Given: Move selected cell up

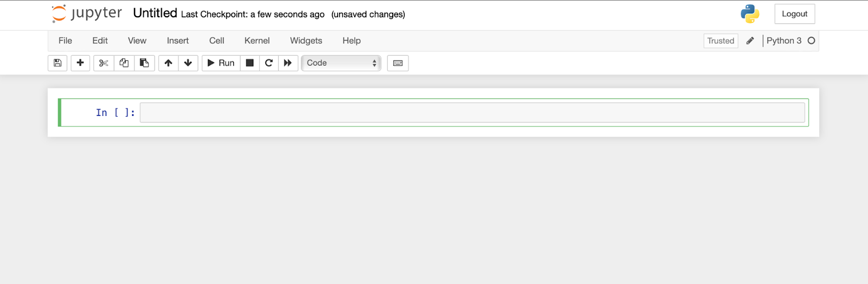Looking at the screenshot, I should 168,63.
